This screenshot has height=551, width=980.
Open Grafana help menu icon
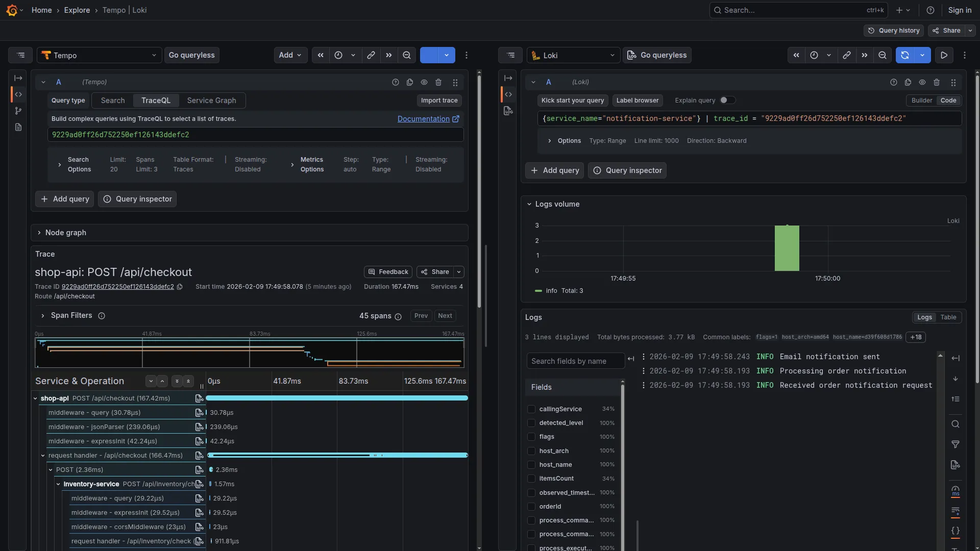(x=930, y=10)
